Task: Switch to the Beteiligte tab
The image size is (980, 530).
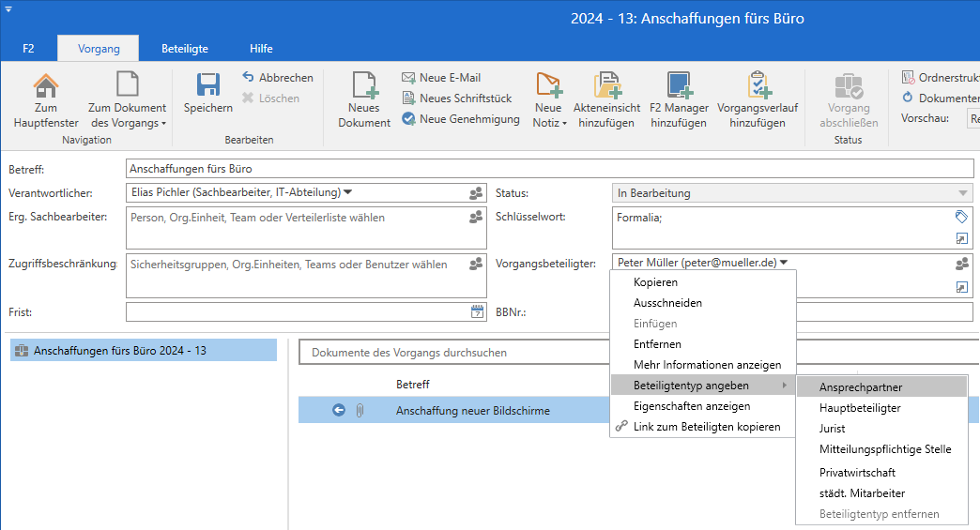Action: [x=185, y=48]
